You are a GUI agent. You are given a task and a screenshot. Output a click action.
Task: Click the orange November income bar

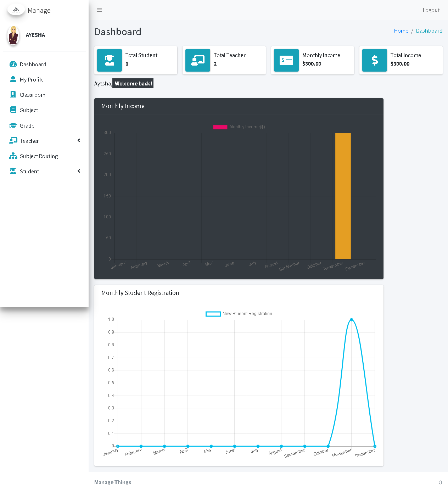(343, 196)
